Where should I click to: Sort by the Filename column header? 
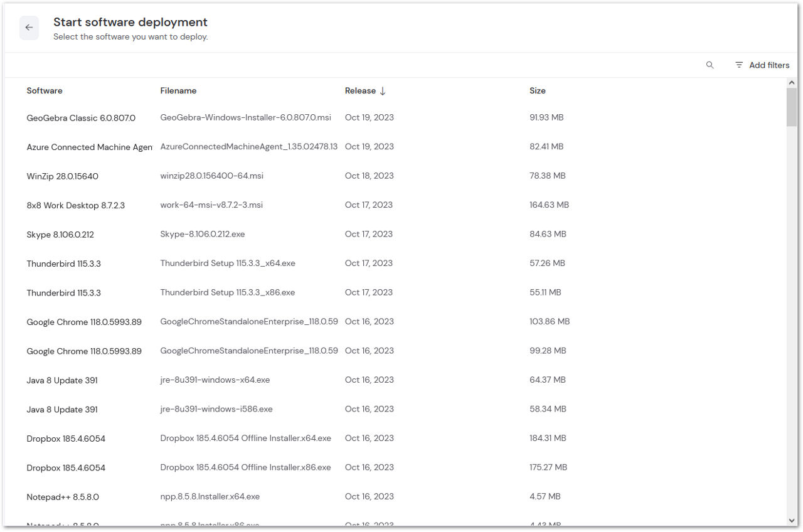(x=178, y=91)
